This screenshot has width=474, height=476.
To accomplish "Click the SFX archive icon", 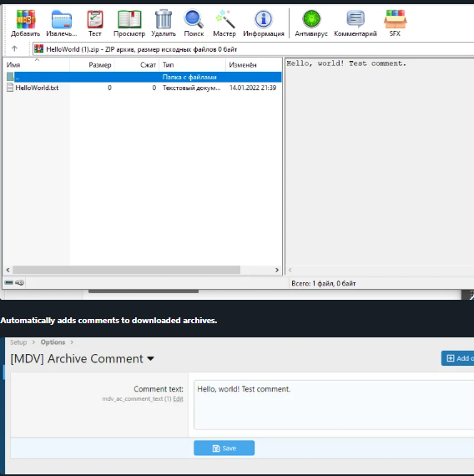I will click(395, 19).
